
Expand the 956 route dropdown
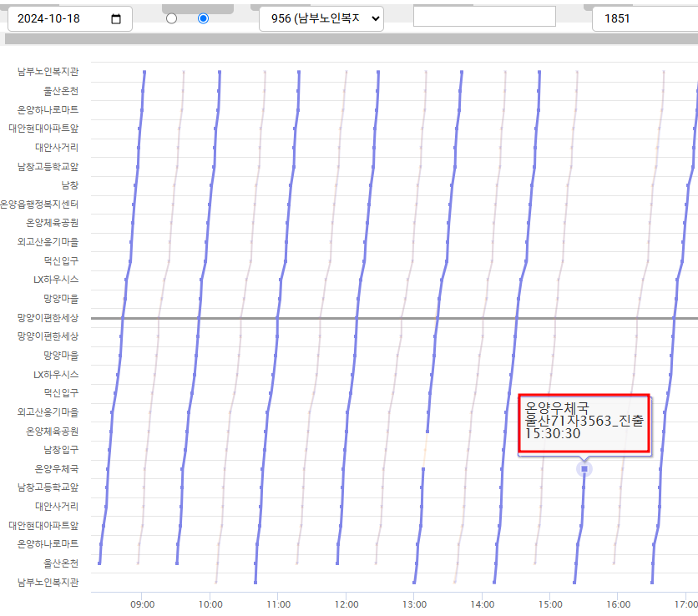[321, 19]
